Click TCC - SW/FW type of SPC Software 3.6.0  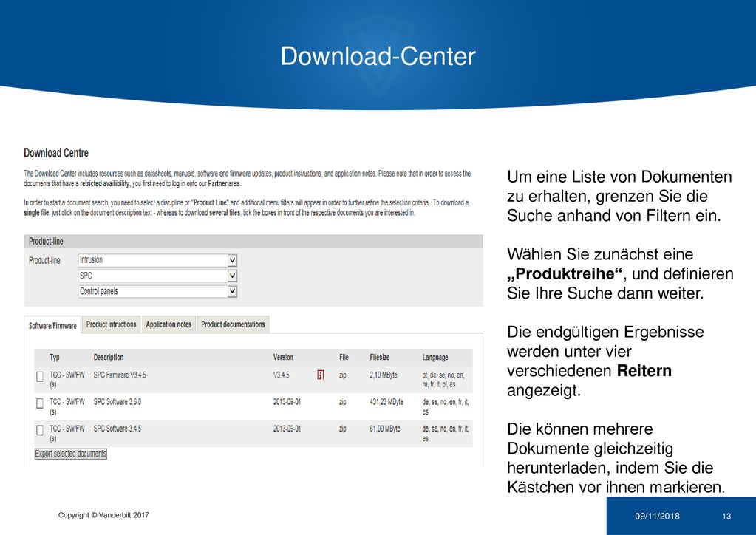[x=67, y=406]
